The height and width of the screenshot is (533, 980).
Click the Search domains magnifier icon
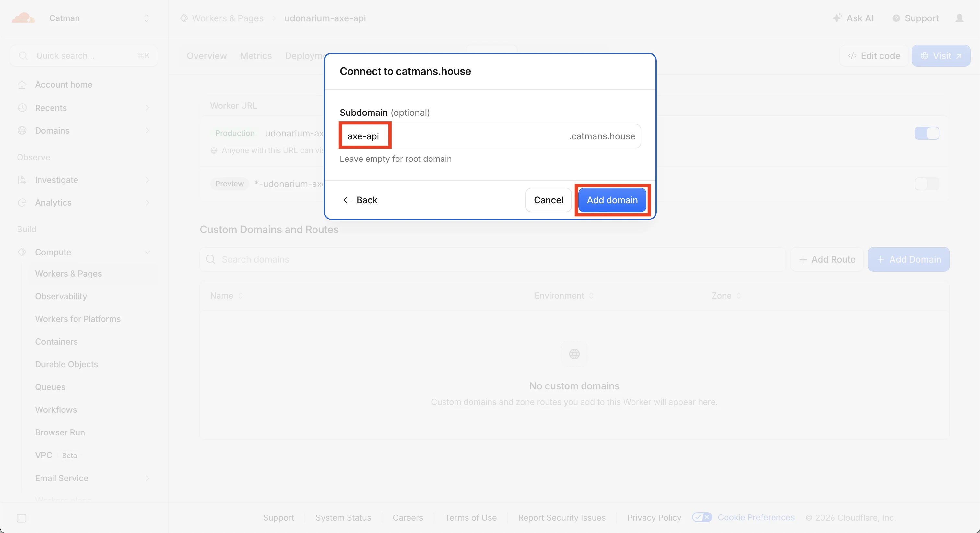(211, 259)
